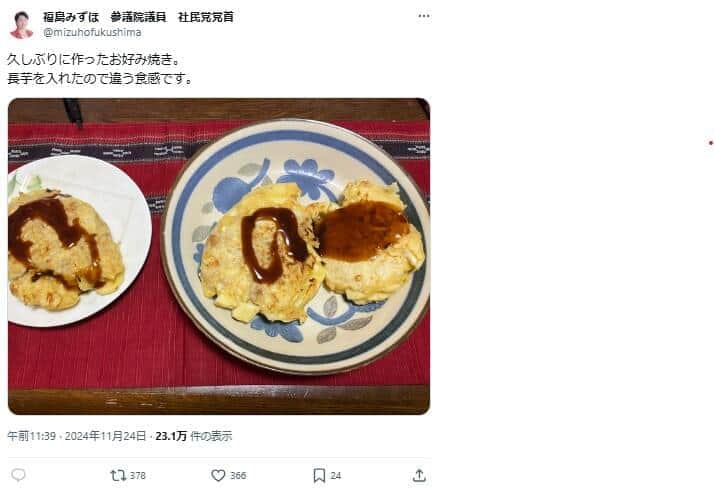Open the profile avatar picture
The height and width of the screenshot is (494, 714).
[x=21, y=25]
